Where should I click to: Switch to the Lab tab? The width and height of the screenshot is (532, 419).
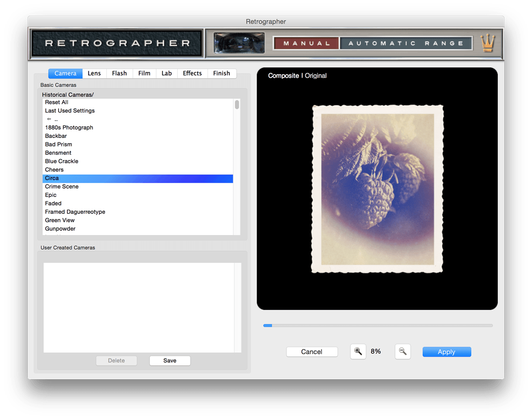pos(167,73)
